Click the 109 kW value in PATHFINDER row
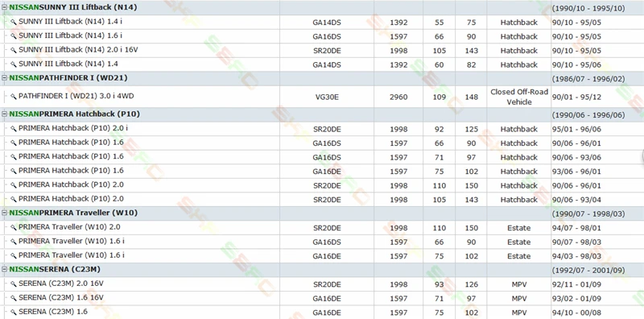The width and height of the screenshot is (644, 319). click(x=439, y=97)
